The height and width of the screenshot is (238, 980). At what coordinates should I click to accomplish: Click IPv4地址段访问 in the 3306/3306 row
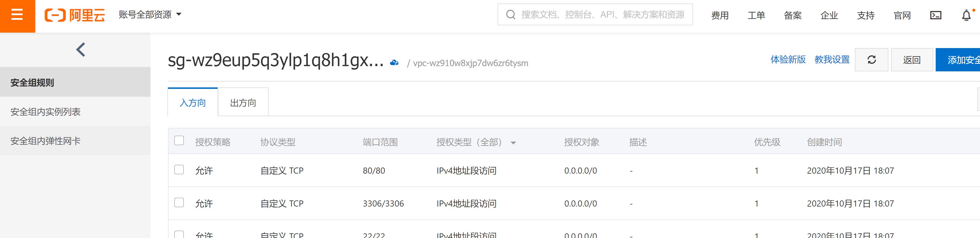click(466, 204)
